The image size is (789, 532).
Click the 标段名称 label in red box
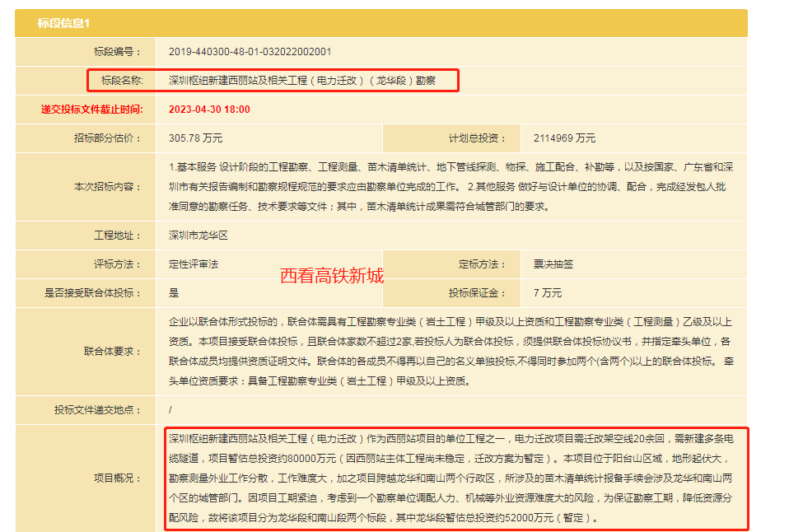coord(122,81)
